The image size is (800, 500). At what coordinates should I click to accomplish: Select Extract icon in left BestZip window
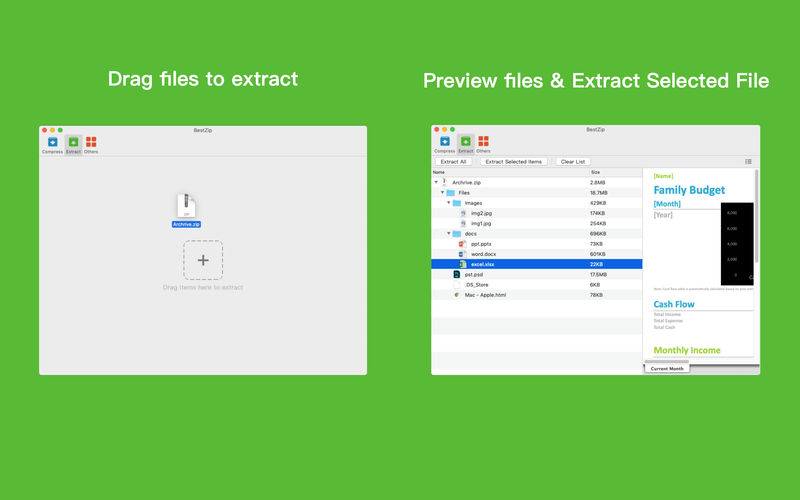click(73, 142)
